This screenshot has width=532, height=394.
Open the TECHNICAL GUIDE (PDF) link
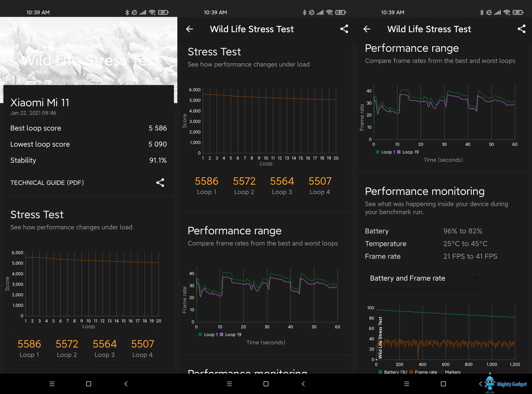tap(47, 183)
